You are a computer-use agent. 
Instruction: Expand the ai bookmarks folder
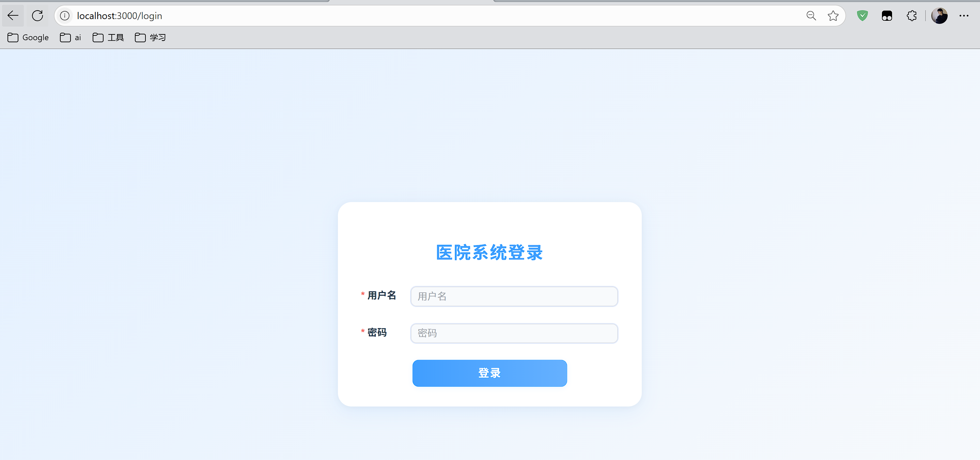[71, 37]
